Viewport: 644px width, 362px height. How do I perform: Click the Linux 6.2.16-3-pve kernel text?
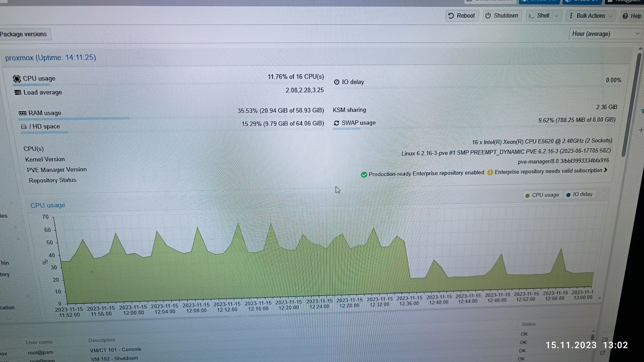coord(506,152)
